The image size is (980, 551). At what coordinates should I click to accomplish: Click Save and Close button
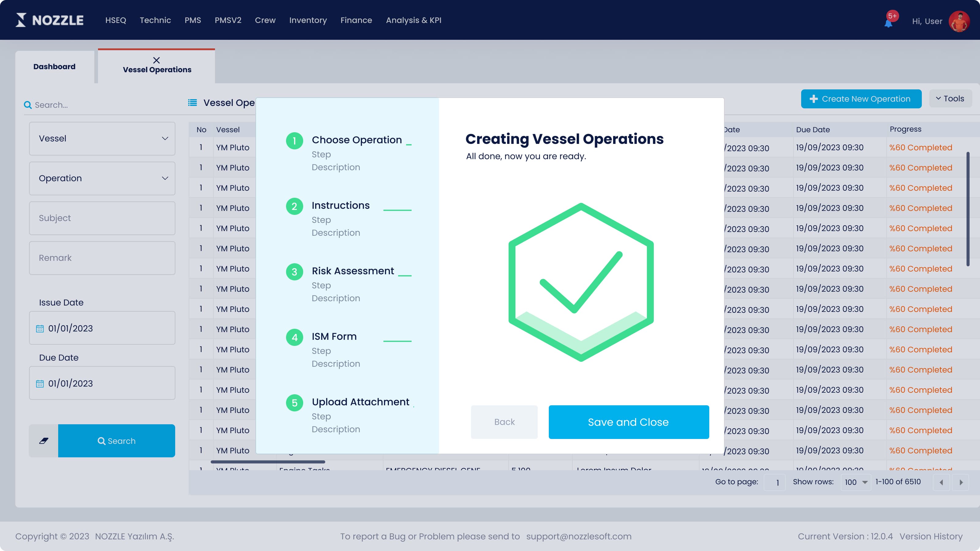pos(628,422)
